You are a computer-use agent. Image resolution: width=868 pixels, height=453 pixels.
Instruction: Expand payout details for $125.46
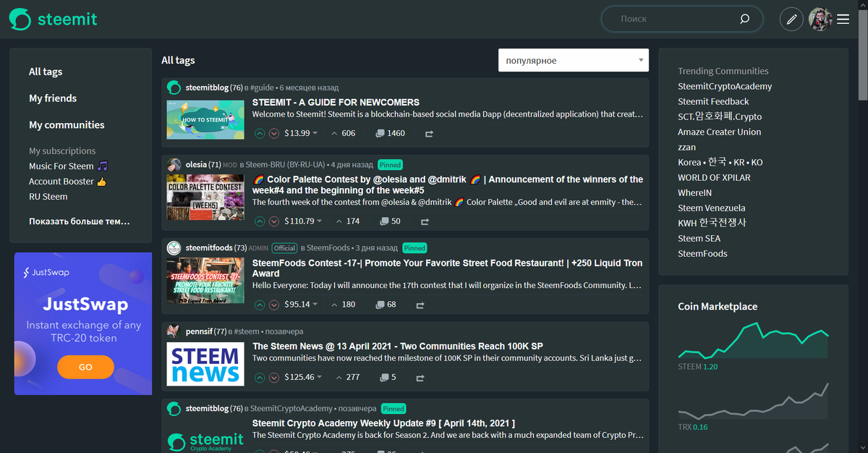click(x=305, y=377)
